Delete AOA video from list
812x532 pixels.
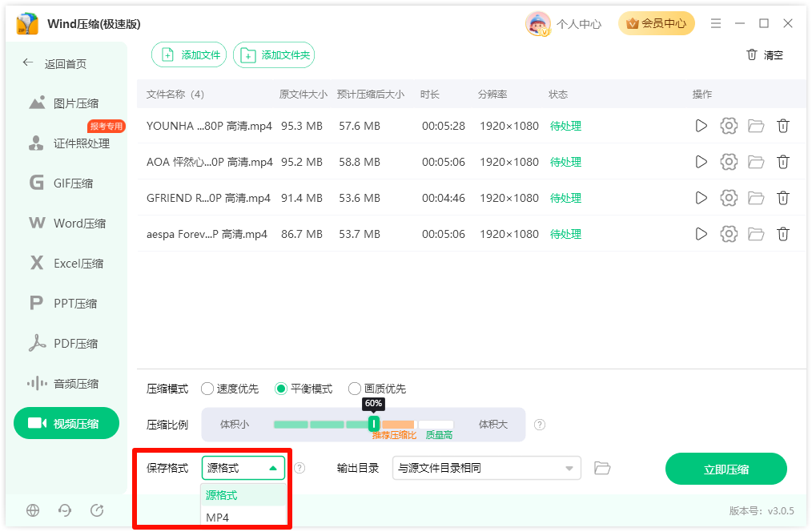click(783, 162)
